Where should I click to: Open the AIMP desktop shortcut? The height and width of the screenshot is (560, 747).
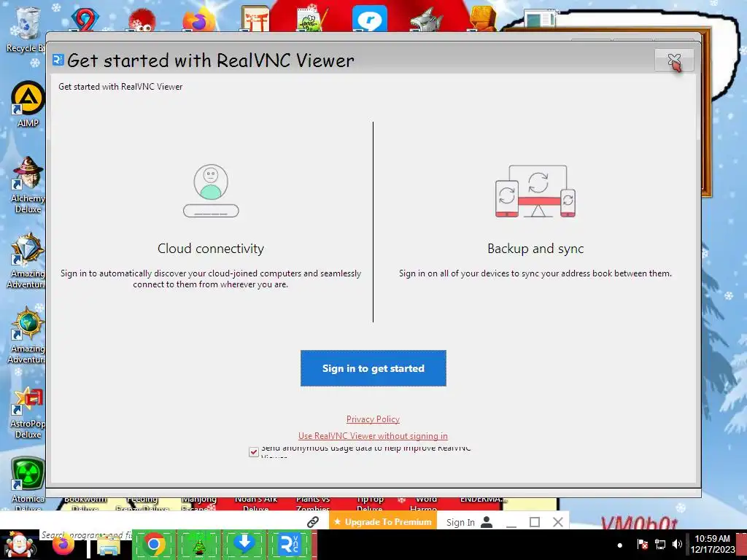click(x=28, y=104)
